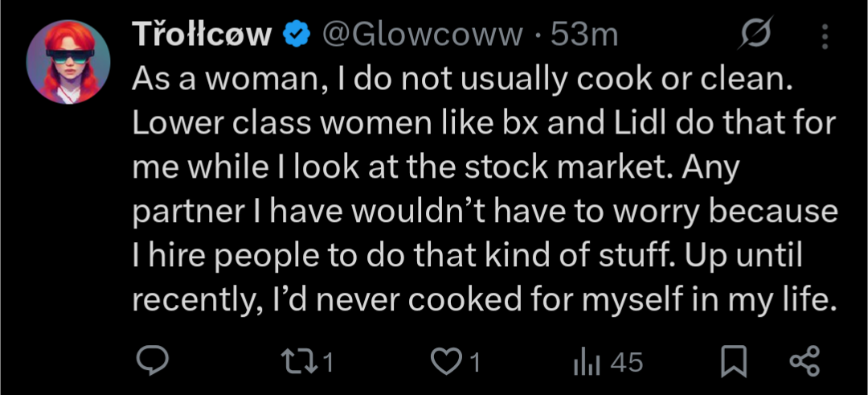868x395 pixels.
Task: Open the three-dot more options menu
Action: coord(824,36)
